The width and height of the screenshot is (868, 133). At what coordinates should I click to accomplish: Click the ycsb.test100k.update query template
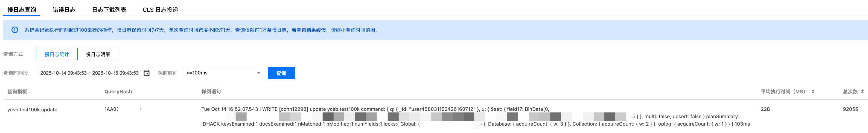[32, 110]
